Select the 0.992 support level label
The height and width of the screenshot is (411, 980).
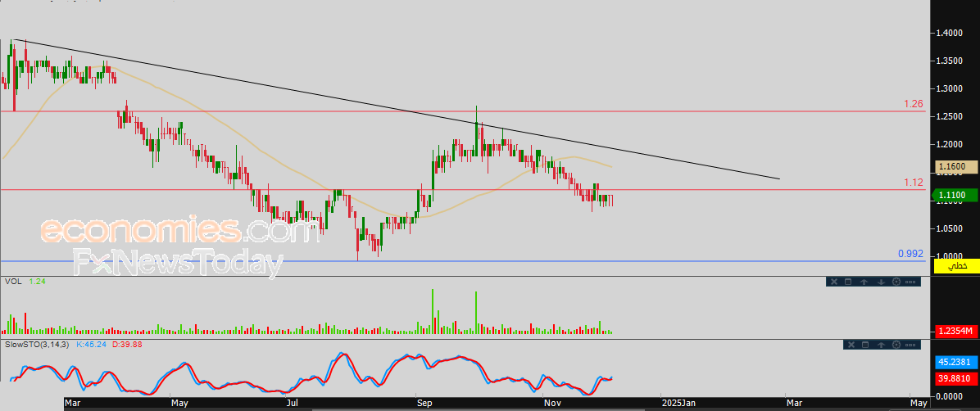tap(910, 254)
